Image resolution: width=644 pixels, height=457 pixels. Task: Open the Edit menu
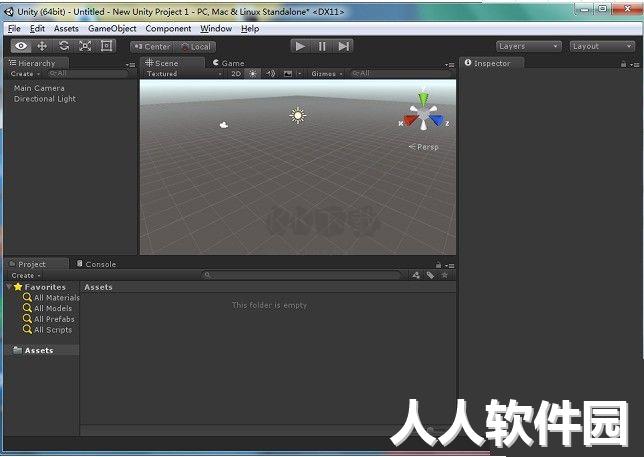pyautogui.click(x=37, y=29)
